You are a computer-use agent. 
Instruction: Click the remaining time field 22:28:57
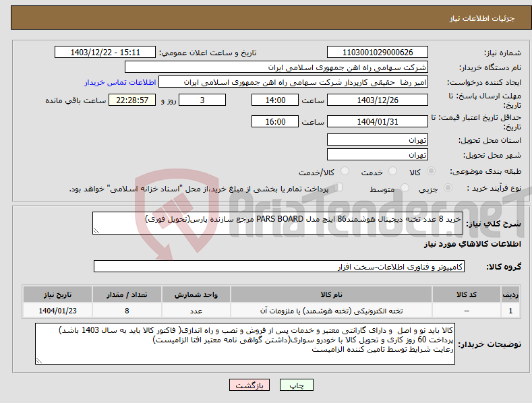click(132, 100)
